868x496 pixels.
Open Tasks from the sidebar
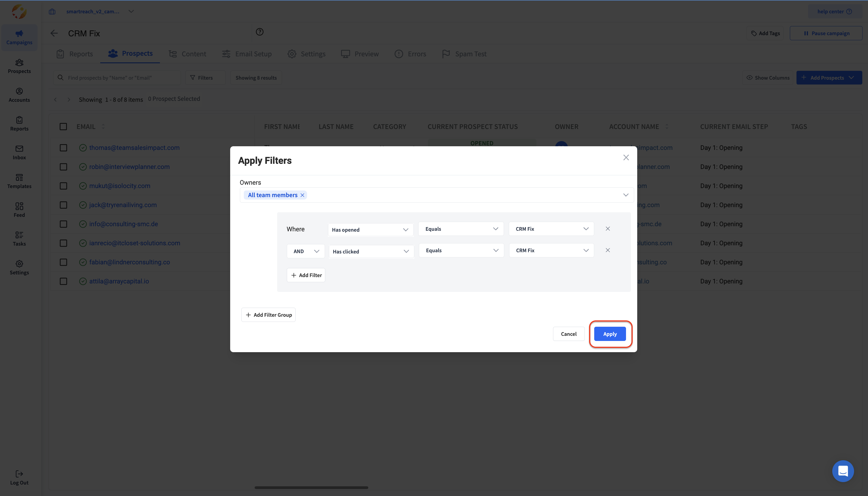pos(19,239)
